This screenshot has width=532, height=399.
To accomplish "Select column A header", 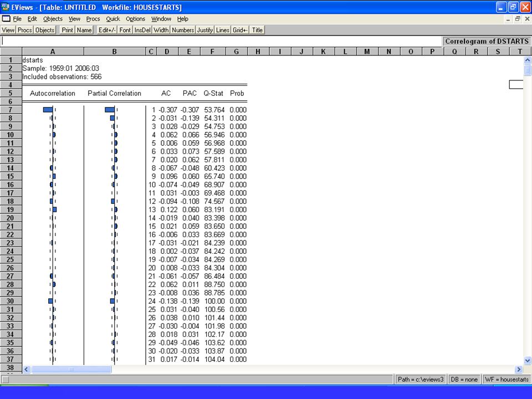I will pos(53,52).
